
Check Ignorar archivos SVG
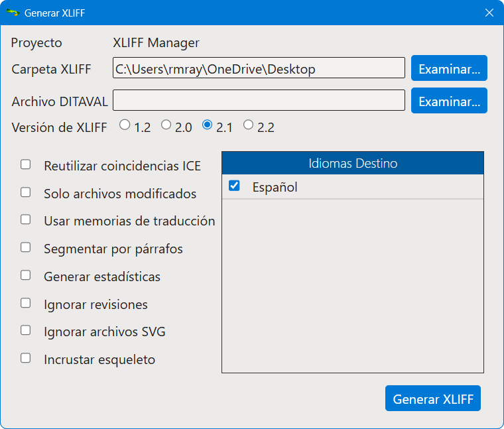tap(26, 330)
